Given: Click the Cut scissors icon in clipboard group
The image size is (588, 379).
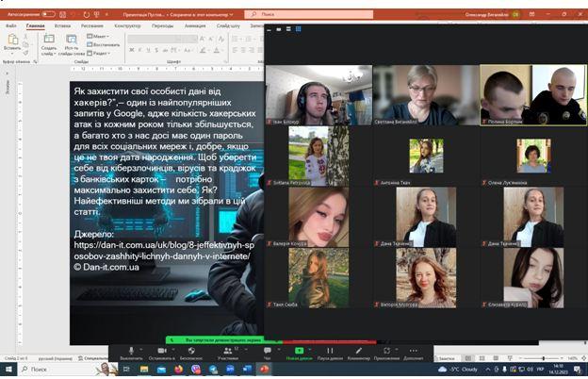Looking at the screenshot, I should click(25, 37).
